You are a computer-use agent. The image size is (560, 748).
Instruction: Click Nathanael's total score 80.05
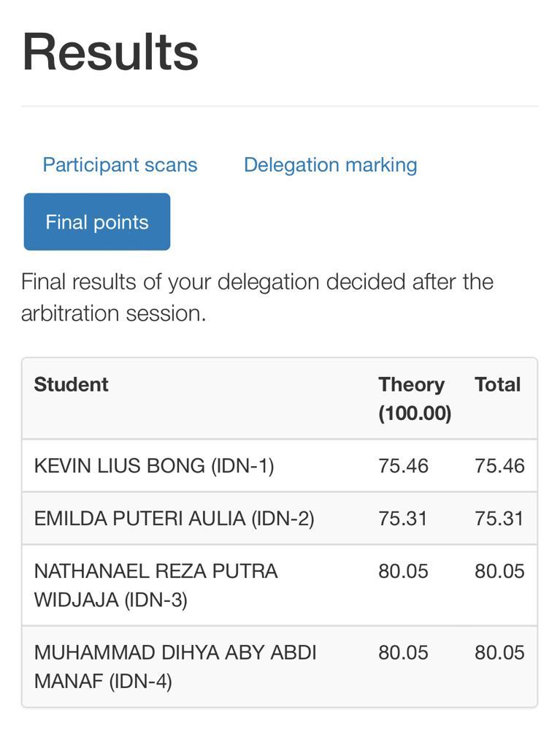click(499, 571)
